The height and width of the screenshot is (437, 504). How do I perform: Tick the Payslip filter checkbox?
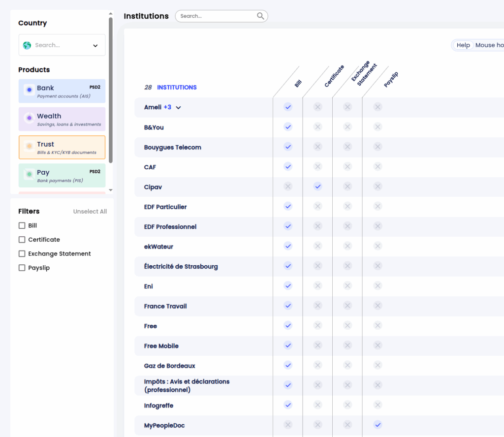(x=22, y=268)
